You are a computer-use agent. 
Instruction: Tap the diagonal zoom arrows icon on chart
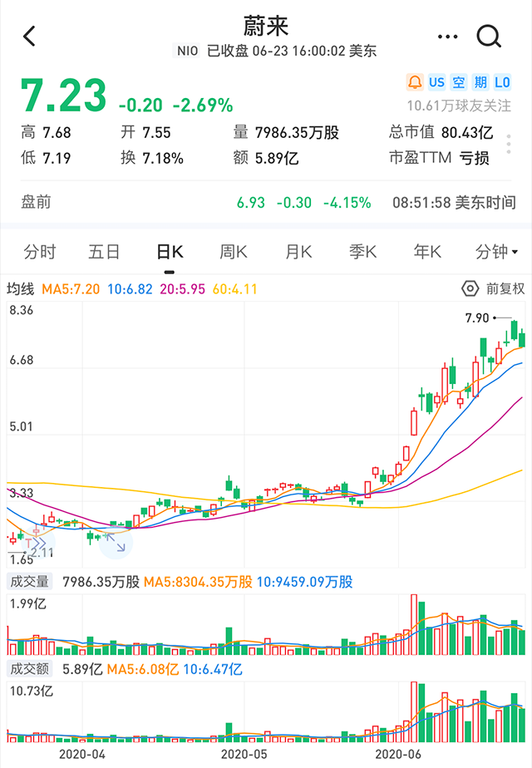[x=116, y=543]
